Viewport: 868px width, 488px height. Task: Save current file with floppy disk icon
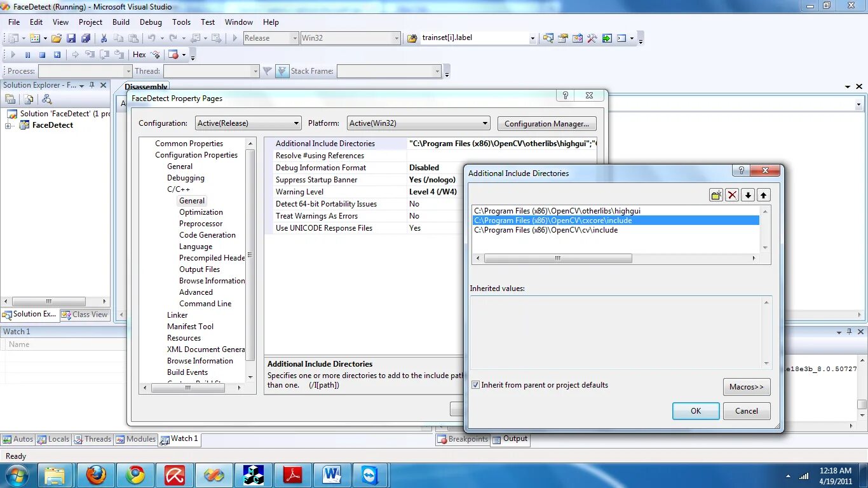(71, 38)
